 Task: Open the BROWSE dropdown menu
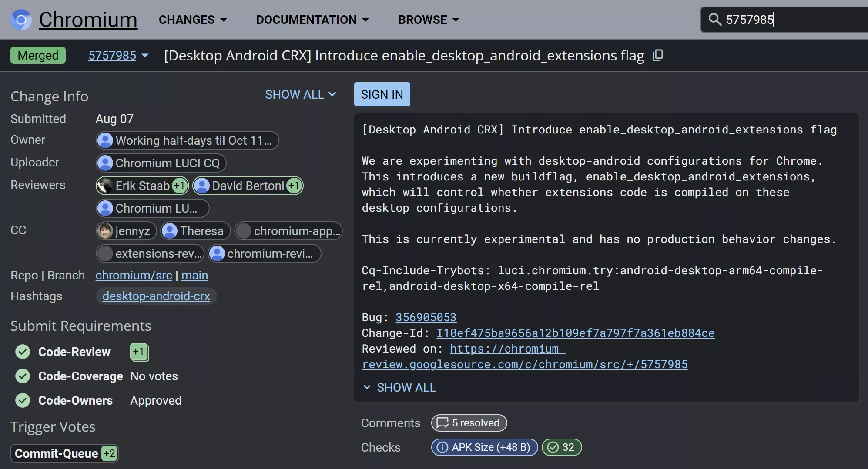[x=429, y=20]
